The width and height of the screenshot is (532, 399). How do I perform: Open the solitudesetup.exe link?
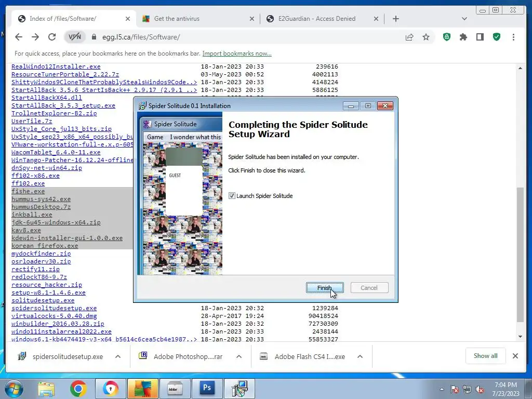[x=43, y=300]
